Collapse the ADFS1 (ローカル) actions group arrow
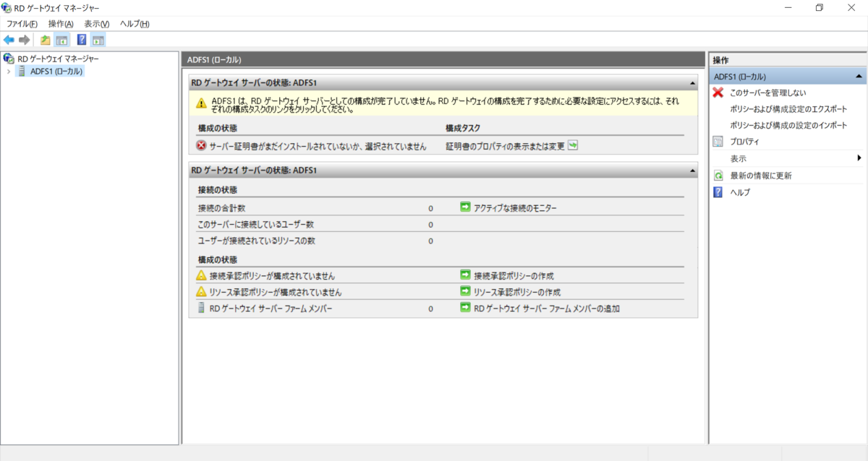 click(858, 76)
